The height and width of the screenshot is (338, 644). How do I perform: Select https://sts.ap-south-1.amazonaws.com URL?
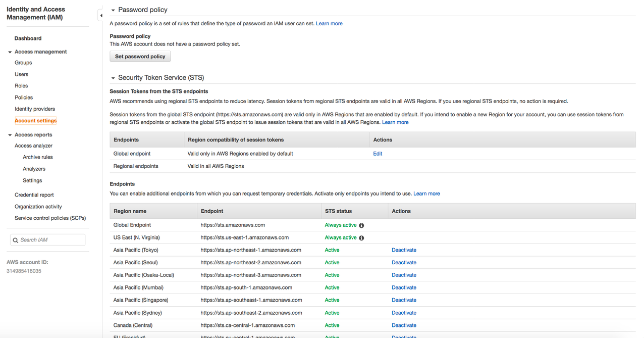(x=246, y=288)
